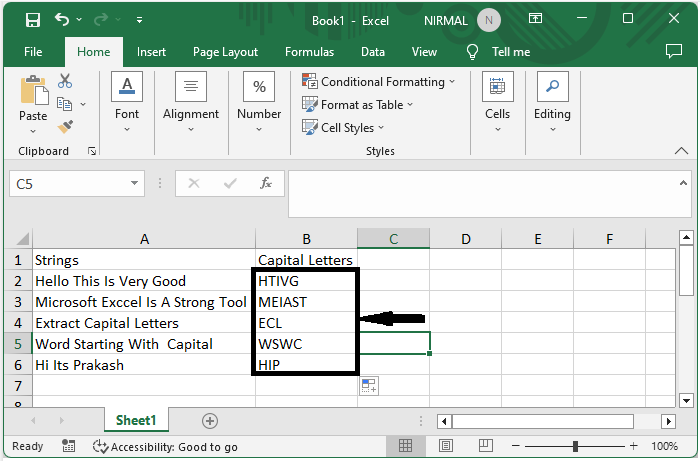
Task: Open the Font group button
Action: [127, 102]
